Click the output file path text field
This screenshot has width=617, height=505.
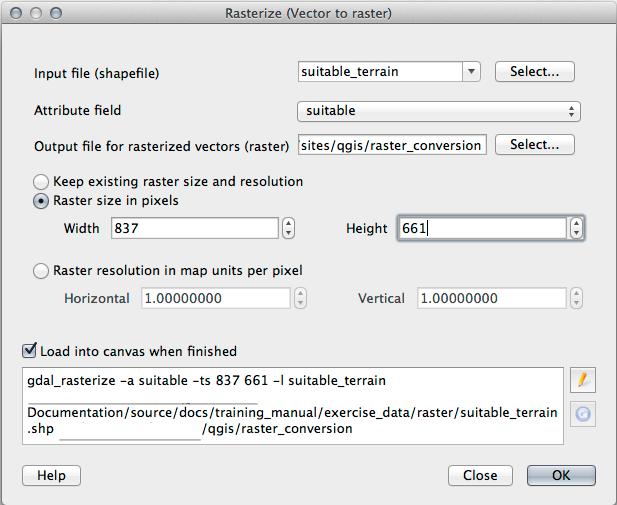tap(391, 145)
